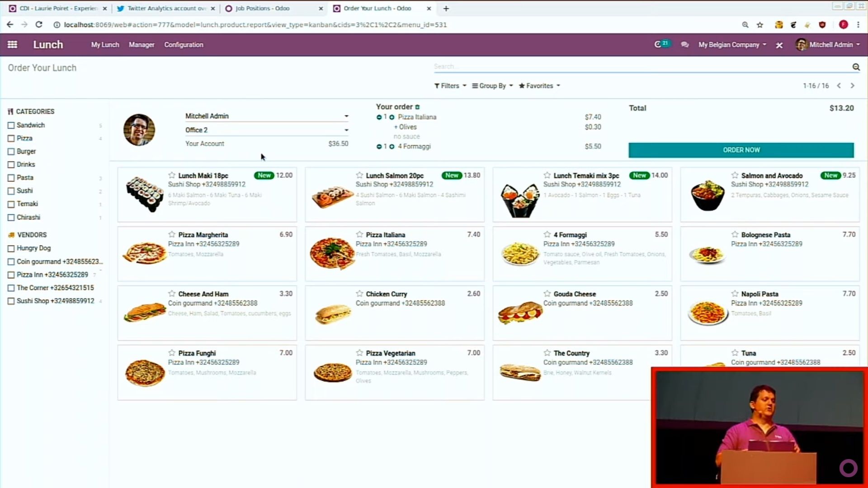
Task: Select the Configuration menu tab
Action: tap(184, 44)
